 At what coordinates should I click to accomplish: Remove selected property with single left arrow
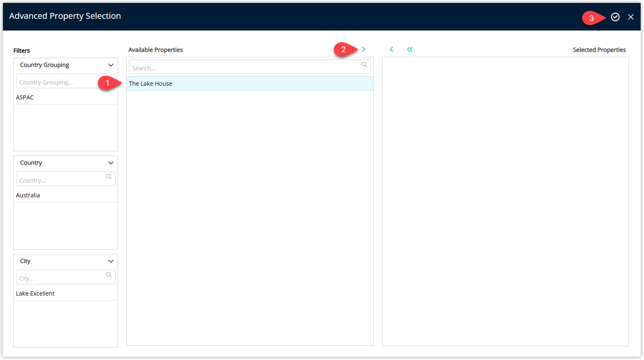point(391,49)
